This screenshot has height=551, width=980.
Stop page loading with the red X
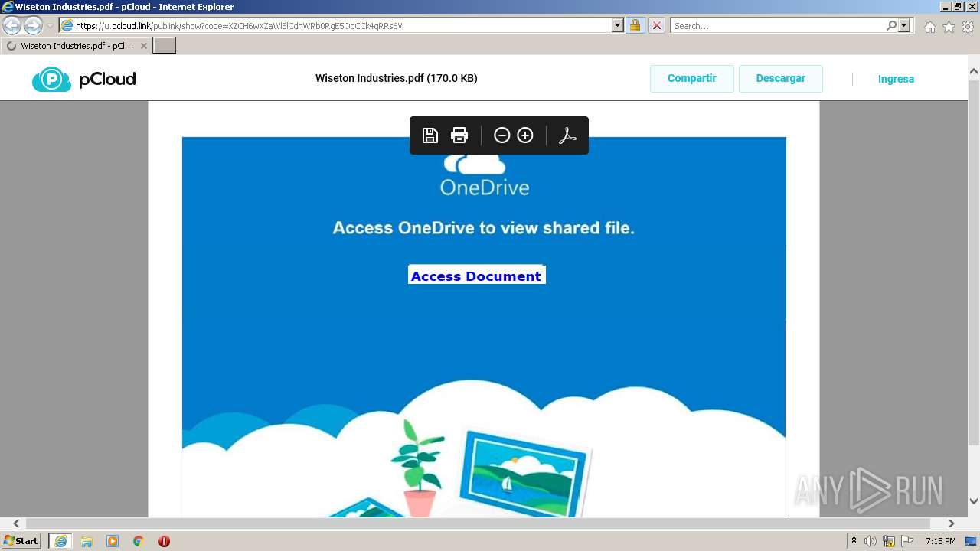pyautogui.click(x=657, y=25)
